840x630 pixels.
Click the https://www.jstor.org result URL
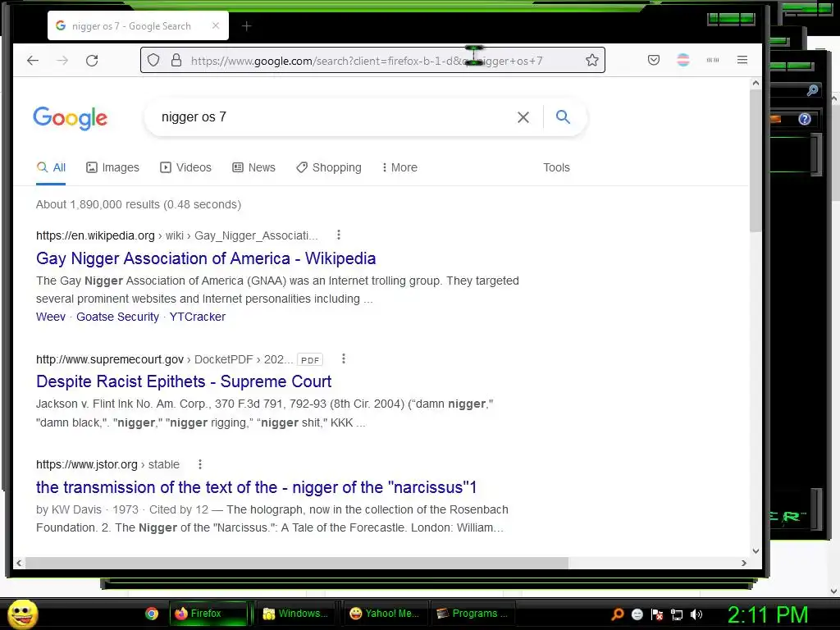pos(87,464)
